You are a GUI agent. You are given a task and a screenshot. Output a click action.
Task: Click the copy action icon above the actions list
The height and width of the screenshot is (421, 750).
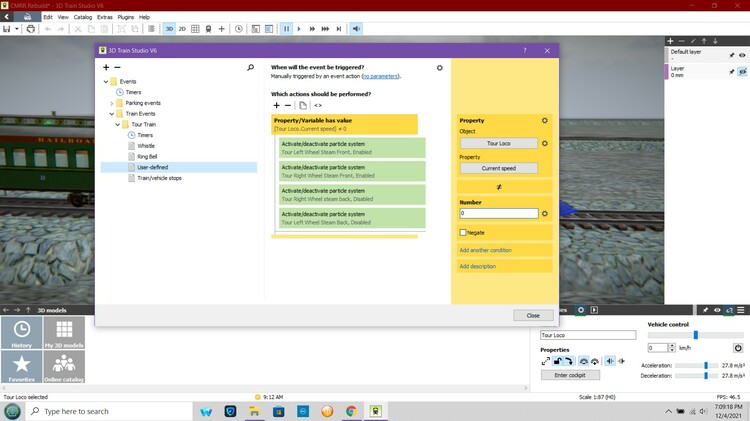point(303,105)
